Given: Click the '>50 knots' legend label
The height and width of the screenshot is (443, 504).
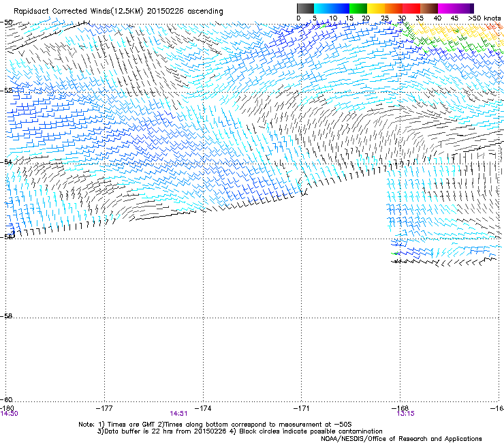Looking at the screenshot, I should pos(484,18).
